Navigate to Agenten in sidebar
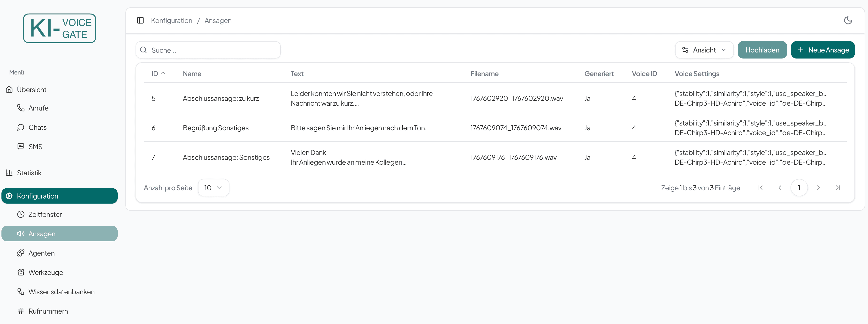Screen dimensions: 868x324 (41, 253)
